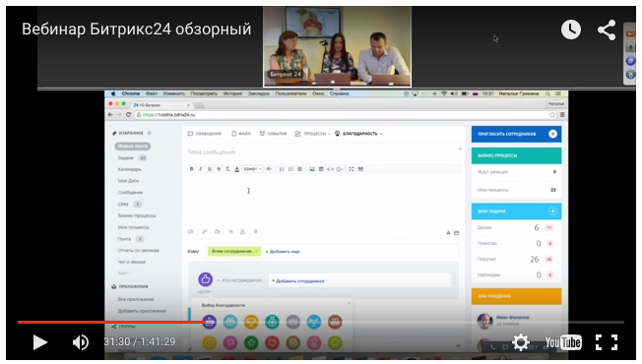Switch to the Сообщение tab
642x364 pixels.
204,134
